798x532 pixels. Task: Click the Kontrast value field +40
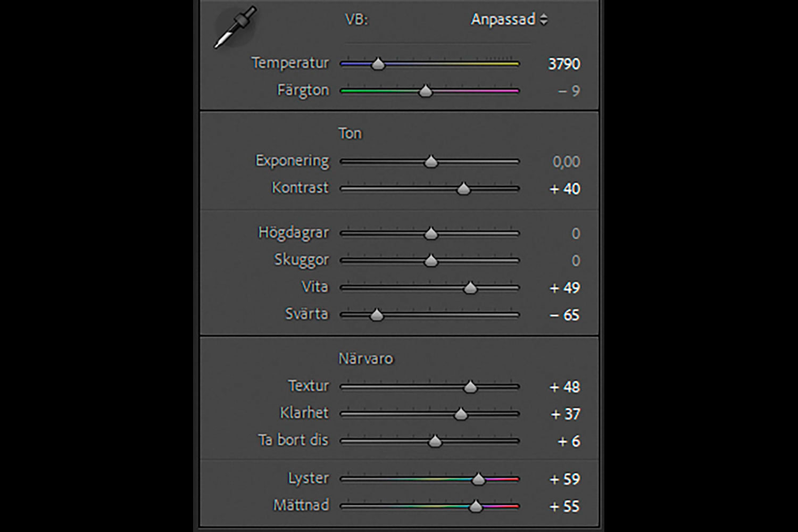click(565, 189)
